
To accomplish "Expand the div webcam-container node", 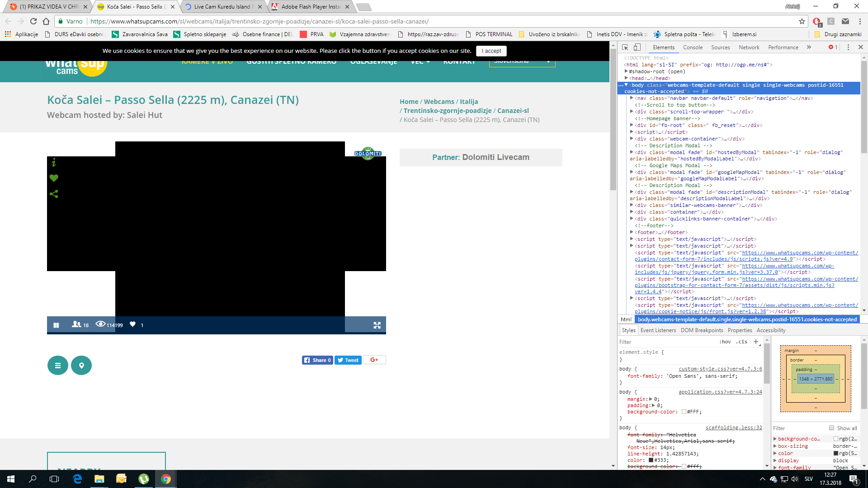I will coord(632,139).
